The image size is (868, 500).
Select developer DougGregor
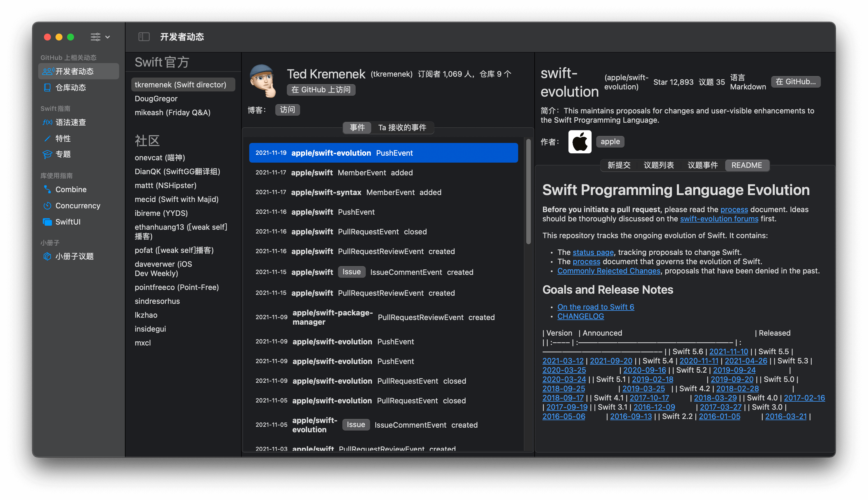tap(183, 99)
